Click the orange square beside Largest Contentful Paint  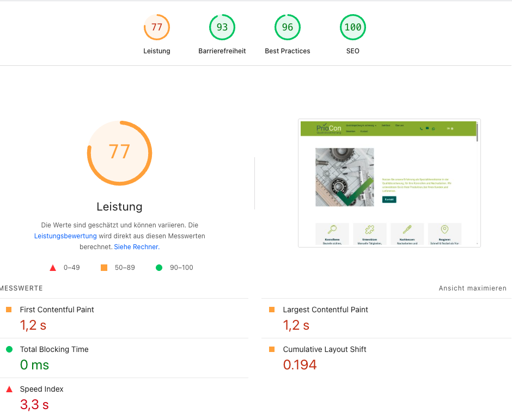coord(272,310)
